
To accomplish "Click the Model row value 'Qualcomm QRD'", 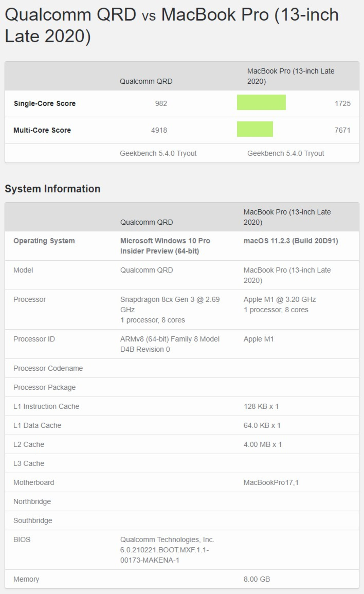I will coord(147,270).
